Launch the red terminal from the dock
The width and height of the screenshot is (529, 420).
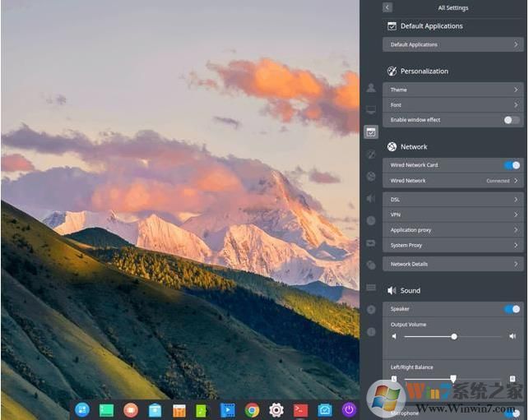300,409
